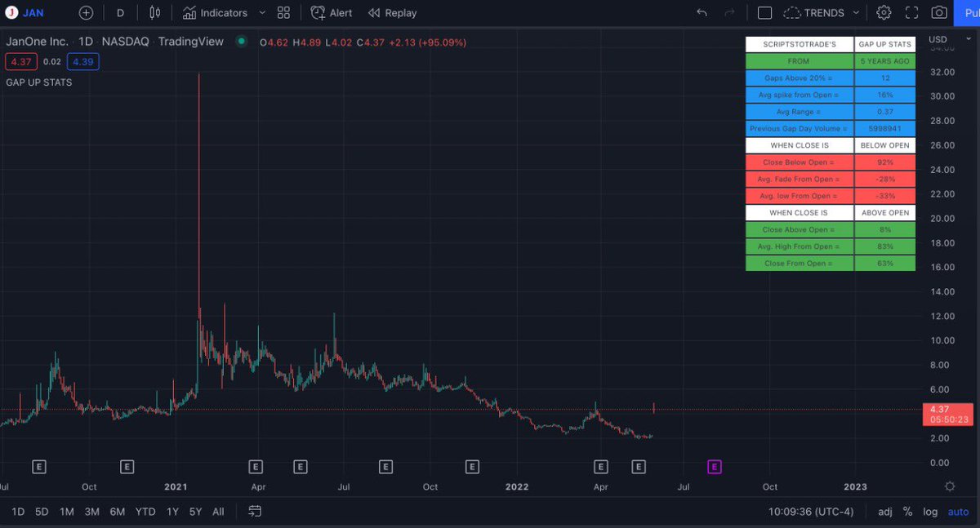Click the earnings E marker just after Apr 2022
This screenshot has width=980, height=528.
639,467
